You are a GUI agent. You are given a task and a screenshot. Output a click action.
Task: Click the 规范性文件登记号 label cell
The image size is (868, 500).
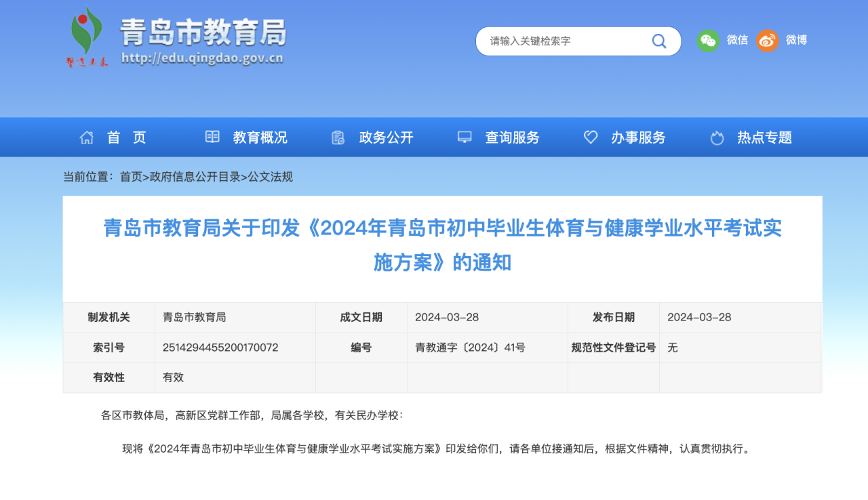(x=614, y=348)
